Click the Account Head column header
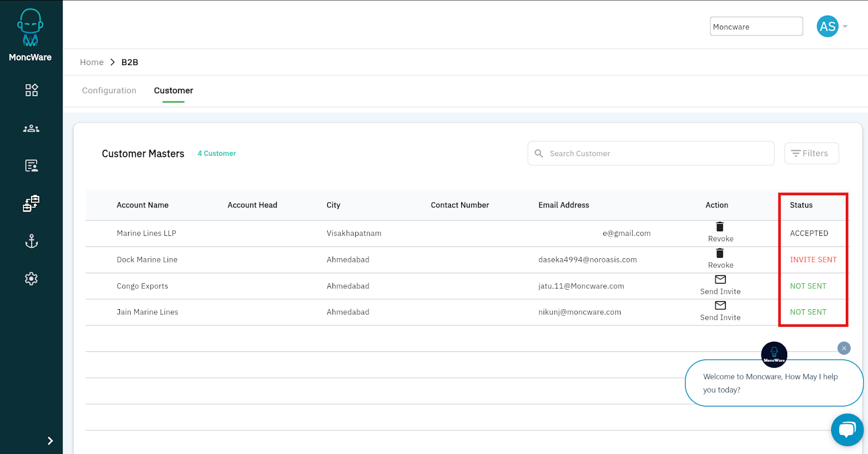This screenshot has width=868, height=454. point(252,205)
